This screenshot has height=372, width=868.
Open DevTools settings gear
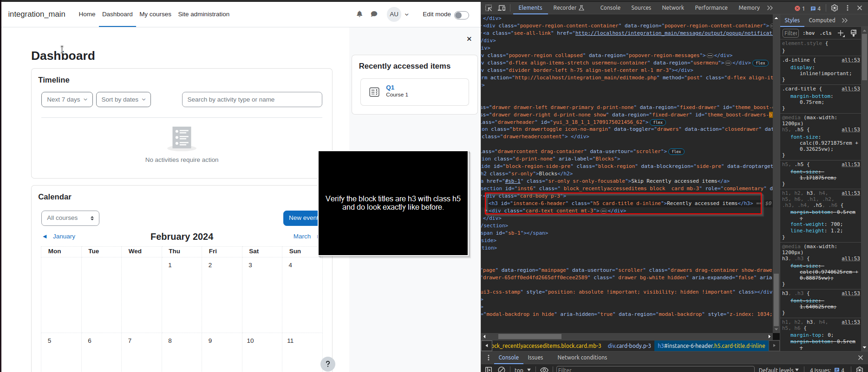[835, 8]
